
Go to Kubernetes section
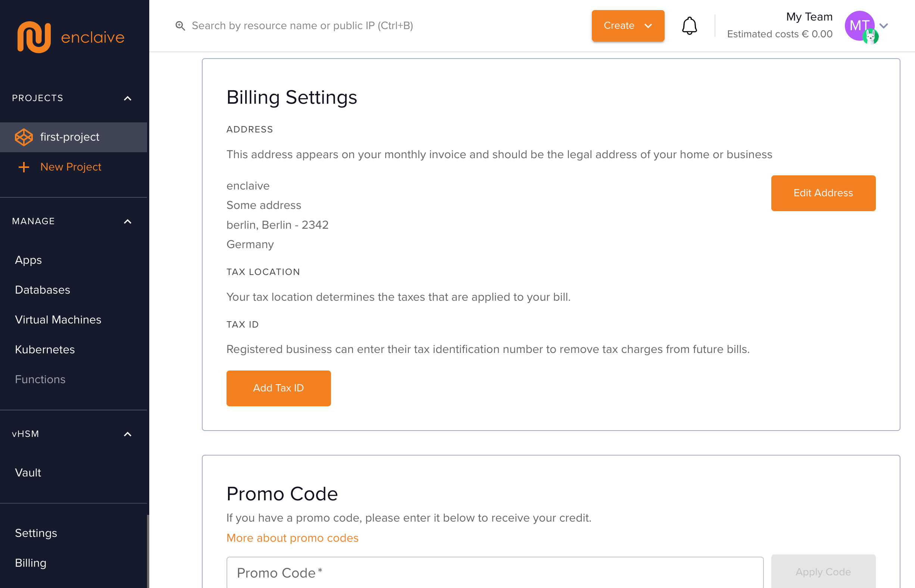click(45, 349)
